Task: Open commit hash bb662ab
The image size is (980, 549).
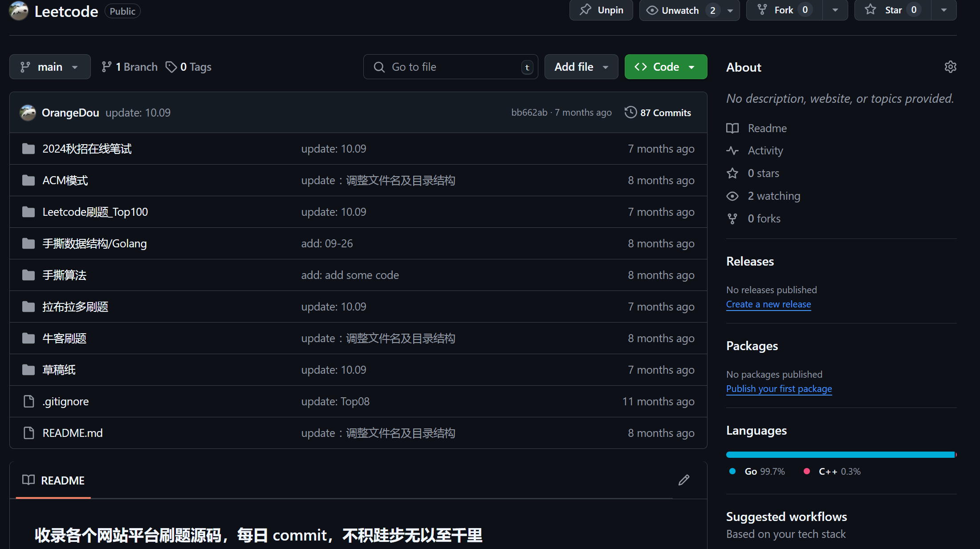Action: click(529, 113)
